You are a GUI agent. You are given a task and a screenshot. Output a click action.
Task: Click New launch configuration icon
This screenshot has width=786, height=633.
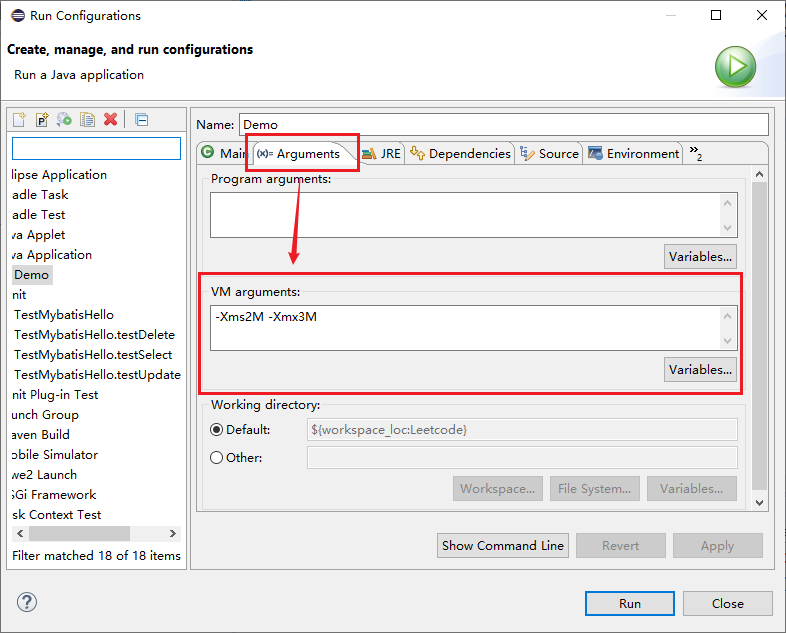[x=19, y=120]
